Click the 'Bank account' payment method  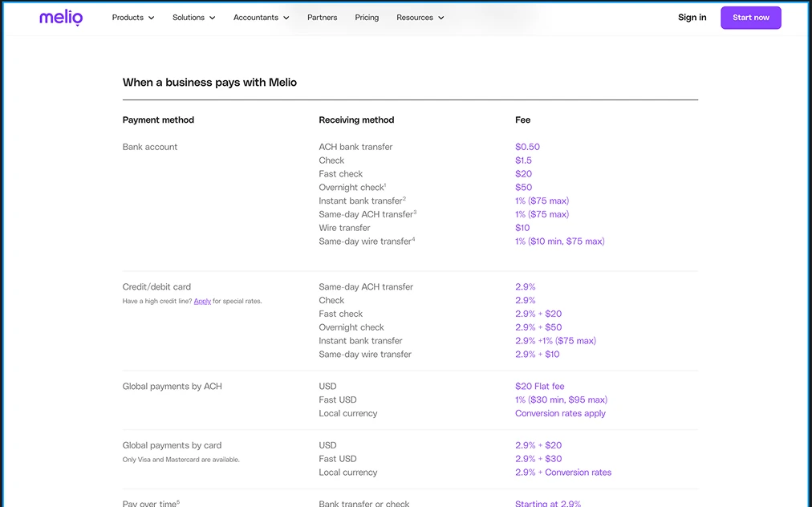pyautogui.click(x=150, y=147)
